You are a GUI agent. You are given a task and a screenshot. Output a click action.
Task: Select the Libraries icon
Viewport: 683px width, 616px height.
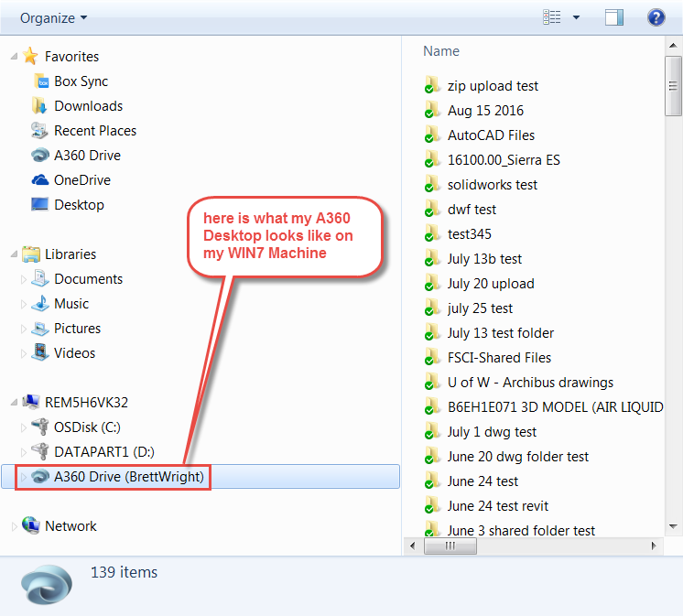click(31, 254)
